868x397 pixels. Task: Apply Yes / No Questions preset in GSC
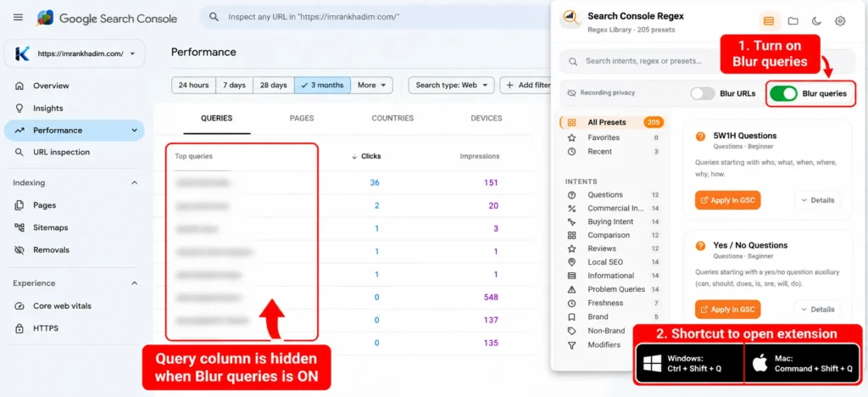[x=728, y=310]
